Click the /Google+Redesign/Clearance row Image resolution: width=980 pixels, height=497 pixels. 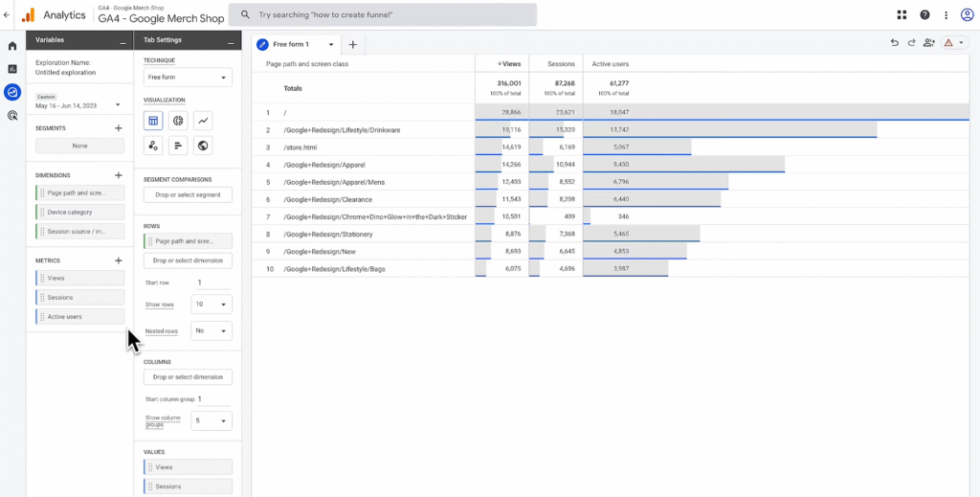click(610, 199)
